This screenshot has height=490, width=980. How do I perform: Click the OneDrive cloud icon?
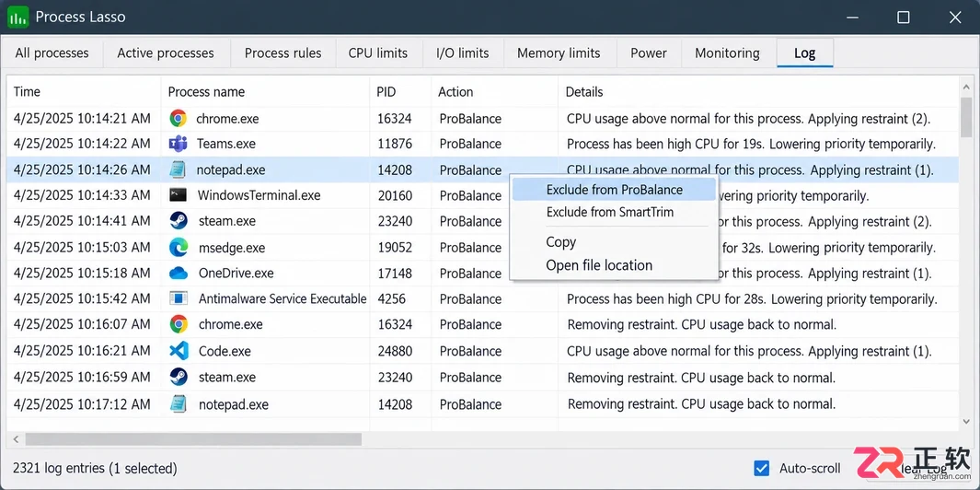click(179, 273)
